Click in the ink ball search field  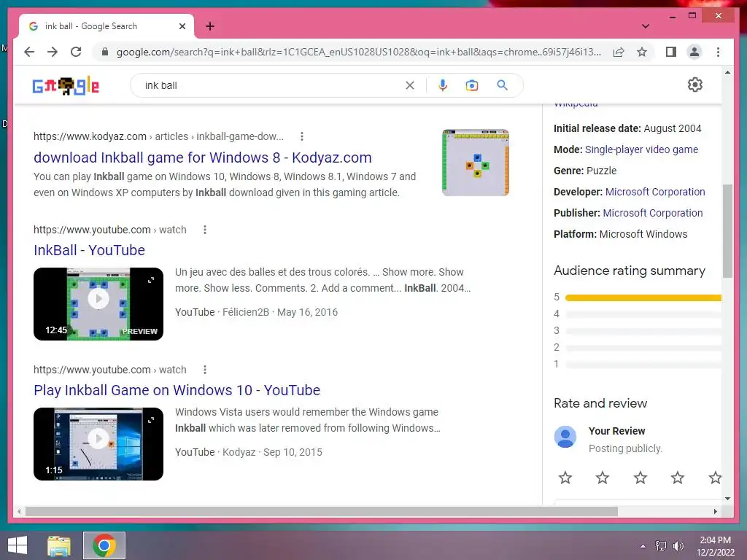[x=271, y=86]
